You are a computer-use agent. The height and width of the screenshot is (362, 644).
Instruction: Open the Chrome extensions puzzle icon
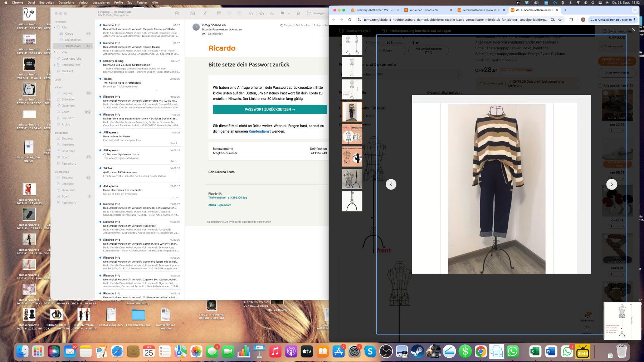pyautogui.click(x=571, y=20)
